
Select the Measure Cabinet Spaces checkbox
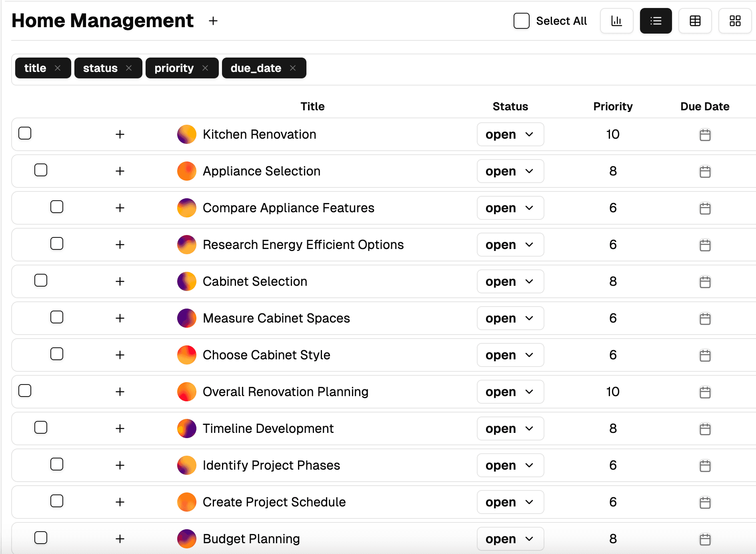tap(57, 317)
